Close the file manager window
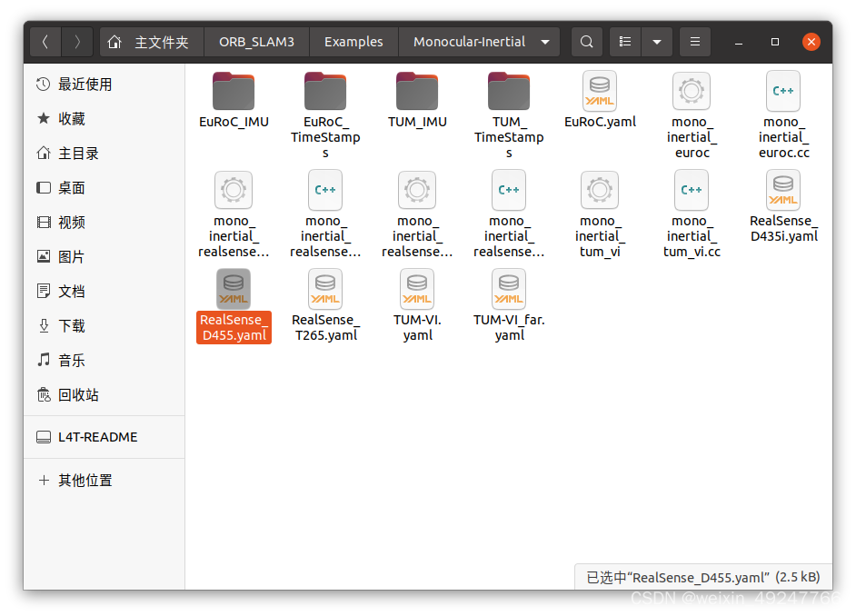 pos(811,42)
